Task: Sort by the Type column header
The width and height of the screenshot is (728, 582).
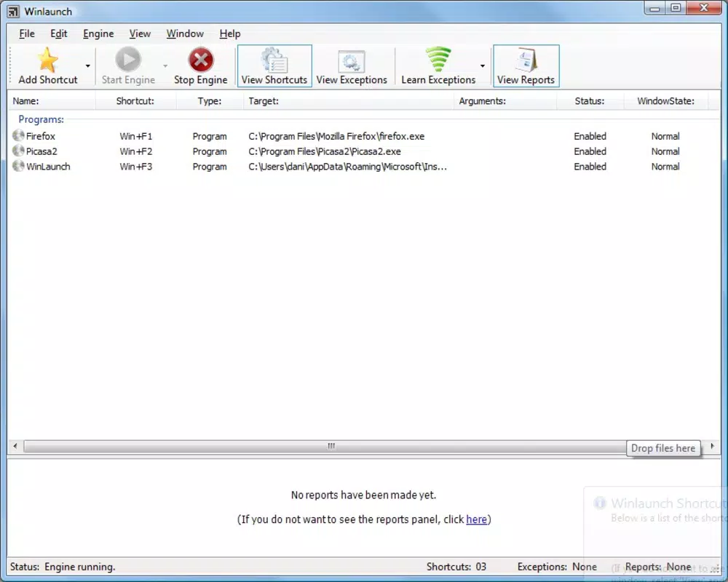Action: pos(210,100)
